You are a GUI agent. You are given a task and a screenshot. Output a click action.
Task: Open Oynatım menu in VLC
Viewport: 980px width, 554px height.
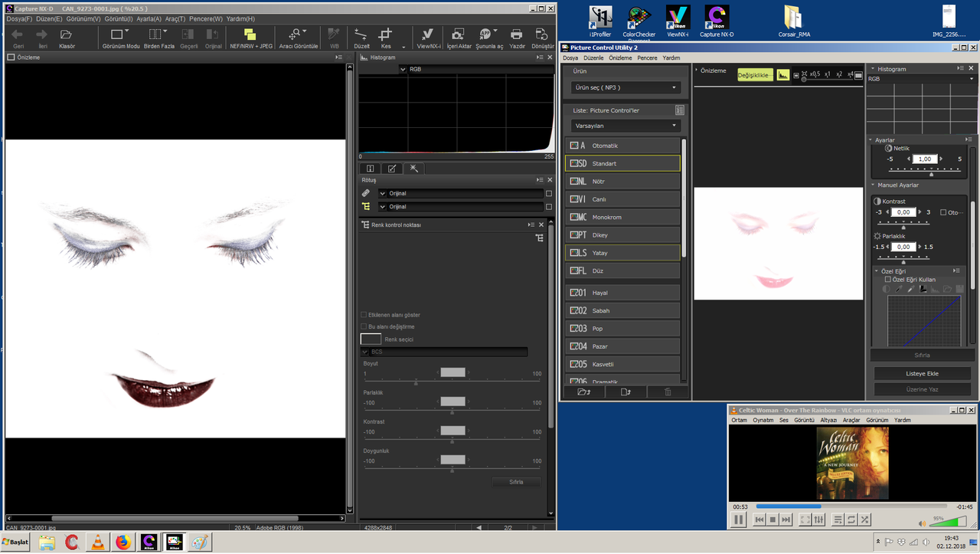pyautogui.click(x=763, y=420)
